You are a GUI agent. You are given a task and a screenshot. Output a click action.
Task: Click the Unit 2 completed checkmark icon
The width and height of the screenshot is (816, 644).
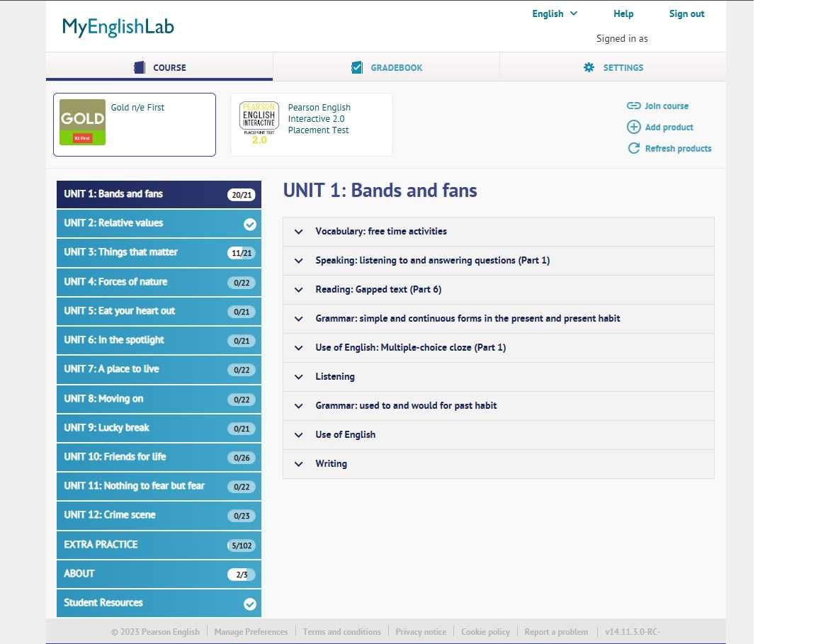(250, 225)
